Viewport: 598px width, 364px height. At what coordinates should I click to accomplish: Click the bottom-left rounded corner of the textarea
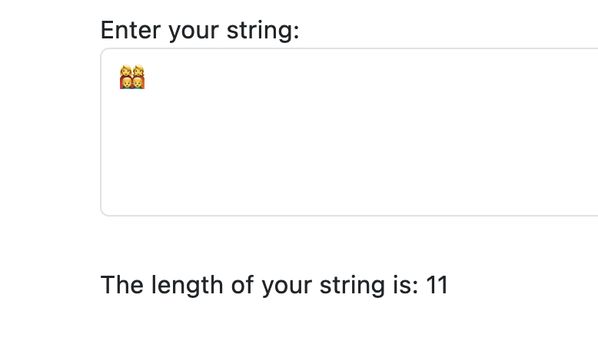tap(103, 213)
